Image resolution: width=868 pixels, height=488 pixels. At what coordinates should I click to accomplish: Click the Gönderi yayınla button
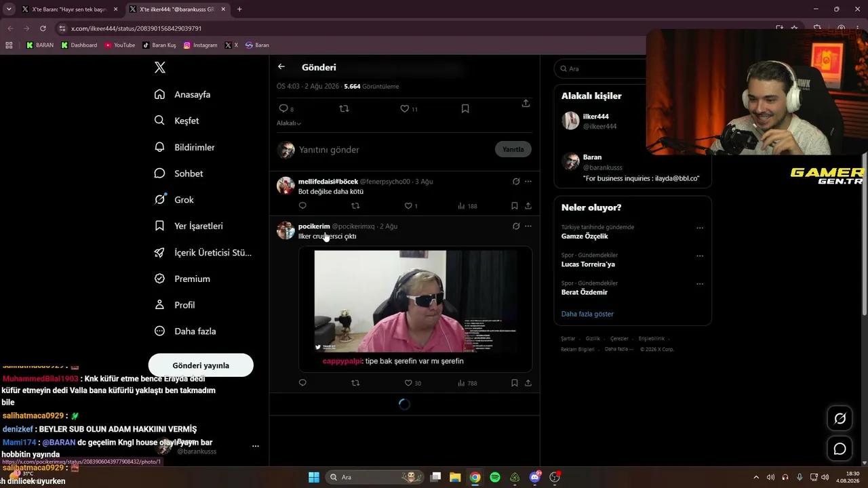(x=201, y=365)
